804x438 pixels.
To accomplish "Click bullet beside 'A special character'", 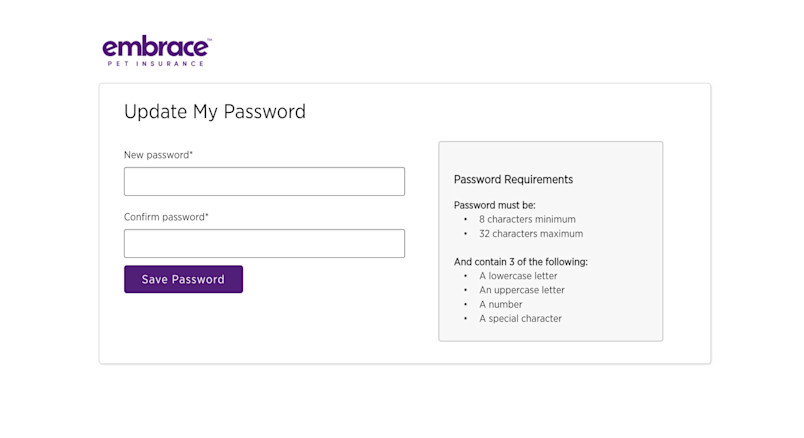I will 465,319.
